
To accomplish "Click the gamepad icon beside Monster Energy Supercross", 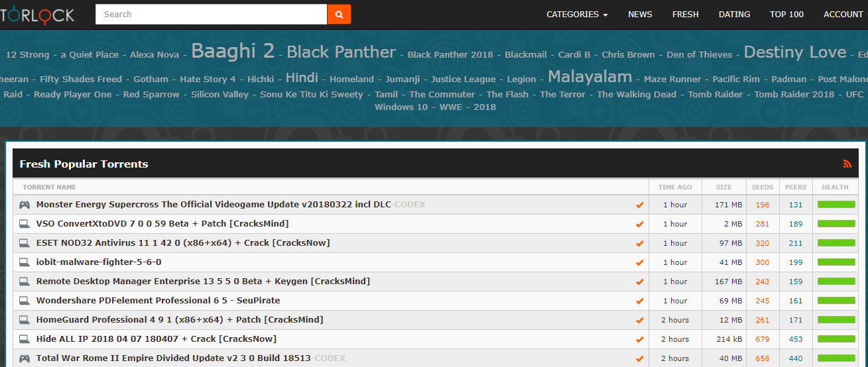I will (x=25, y=205).
